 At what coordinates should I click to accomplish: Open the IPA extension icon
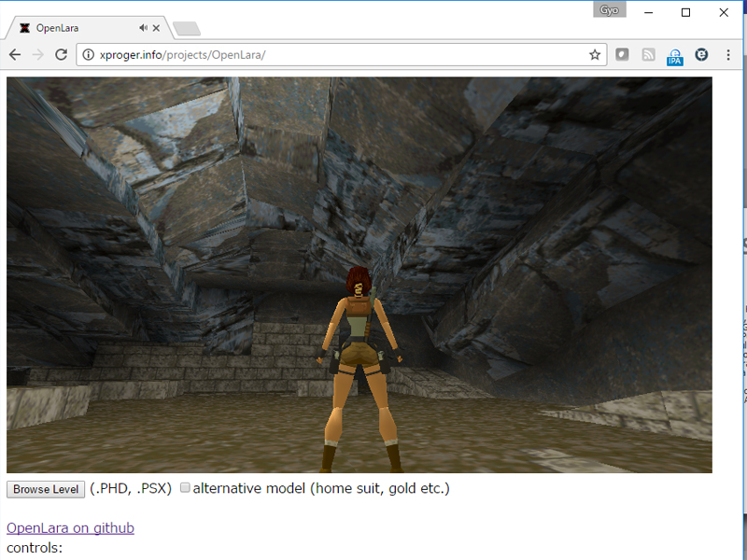click(x=674, y=56)
